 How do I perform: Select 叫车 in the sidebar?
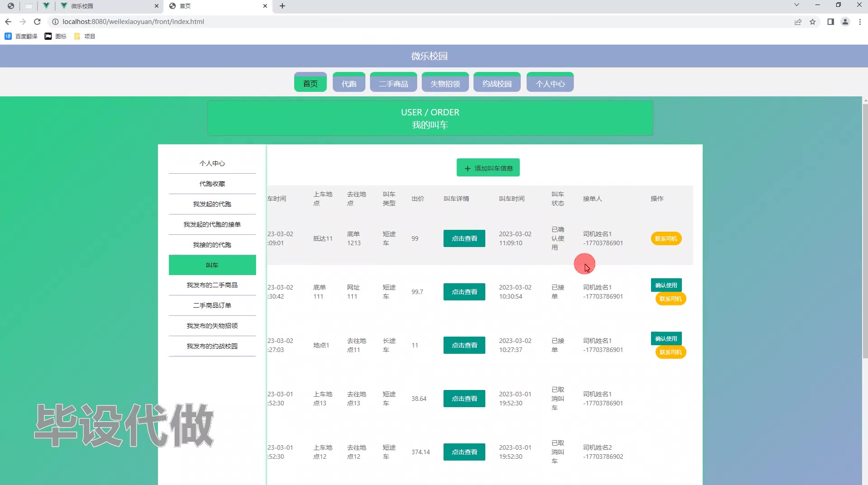(x=212, y=265)
